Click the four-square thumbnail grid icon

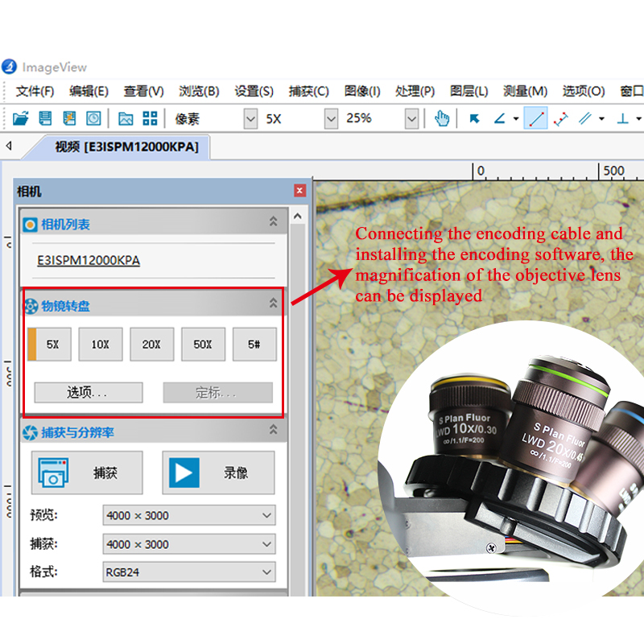click(150, 118)
